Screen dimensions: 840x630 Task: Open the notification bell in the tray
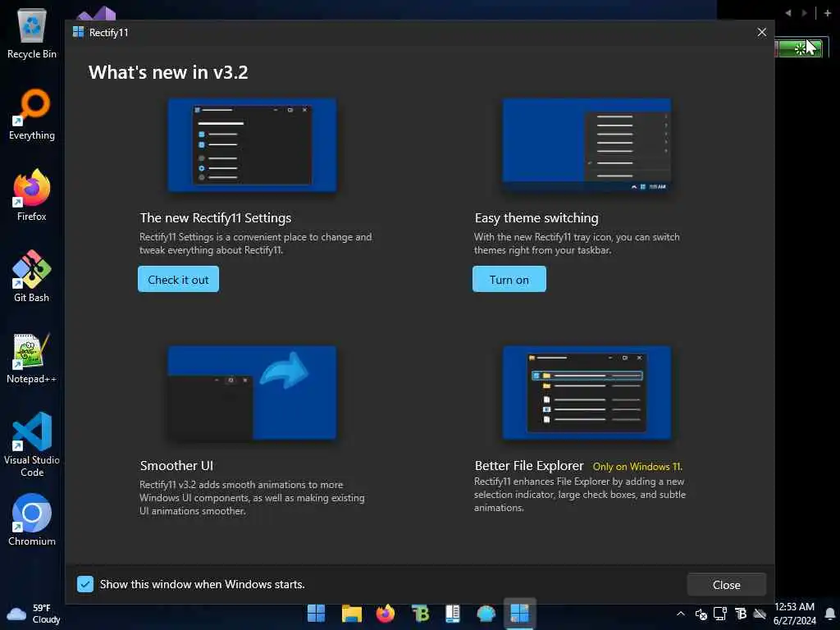(x=830, y=614)
